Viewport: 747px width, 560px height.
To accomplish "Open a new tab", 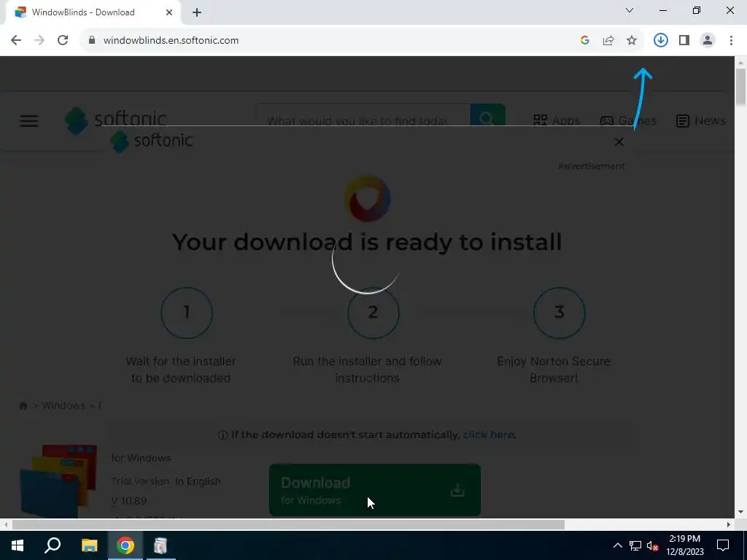I will [197, 12].
